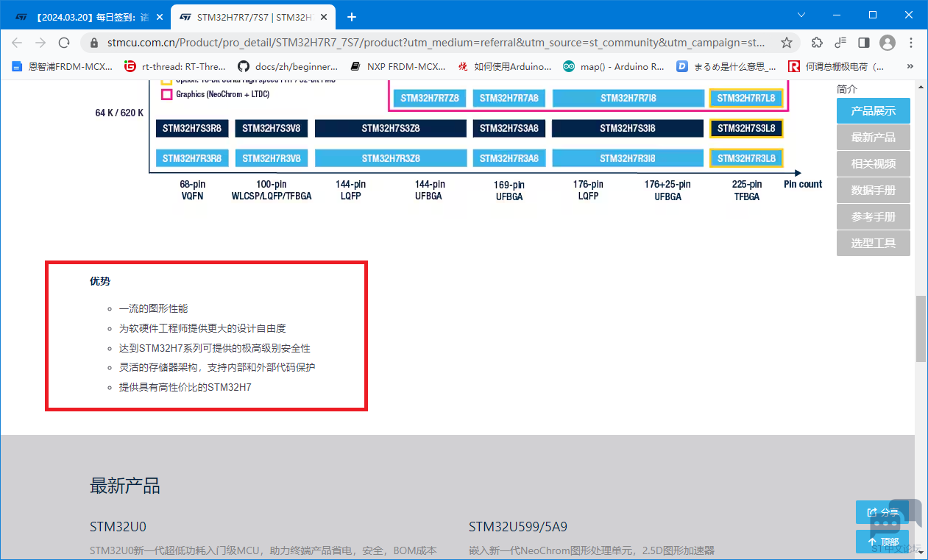Open the 何谓总栅极电荷 bookmark
Viewport: 928px width, 560px height.
[x=837, y=66]
